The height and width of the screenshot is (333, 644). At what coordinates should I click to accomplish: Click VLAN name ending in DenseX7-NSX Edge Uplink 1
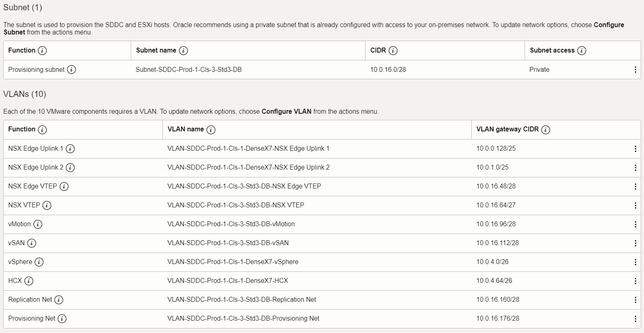(248, 148)
